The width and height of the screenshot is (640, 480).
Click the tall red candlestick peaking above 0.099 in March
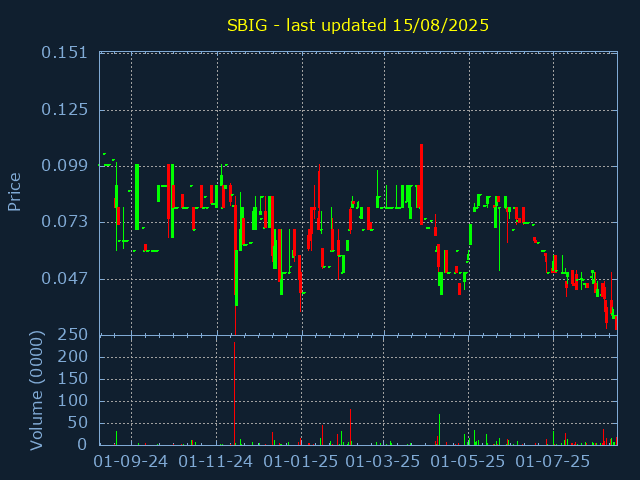tap(421, 184)
